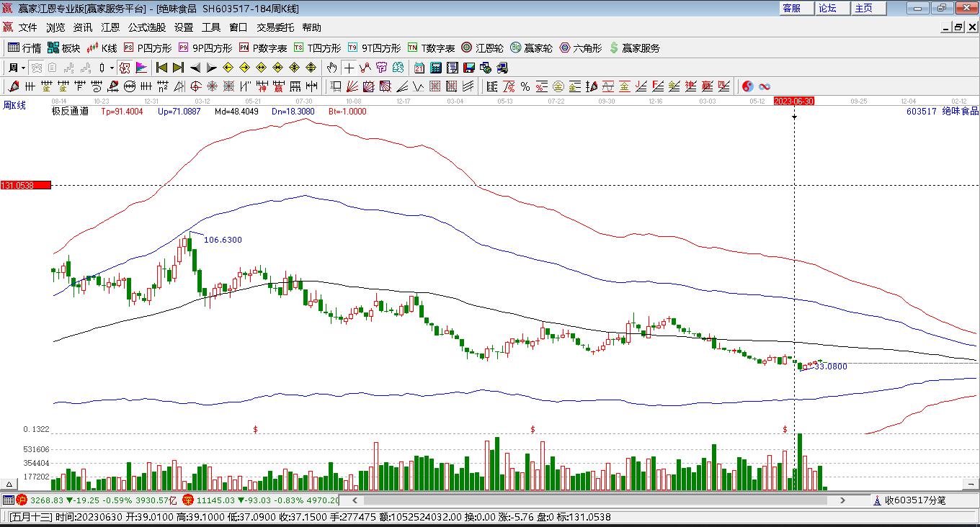
Task: Click the 客服 button
Action: [791, 8]
